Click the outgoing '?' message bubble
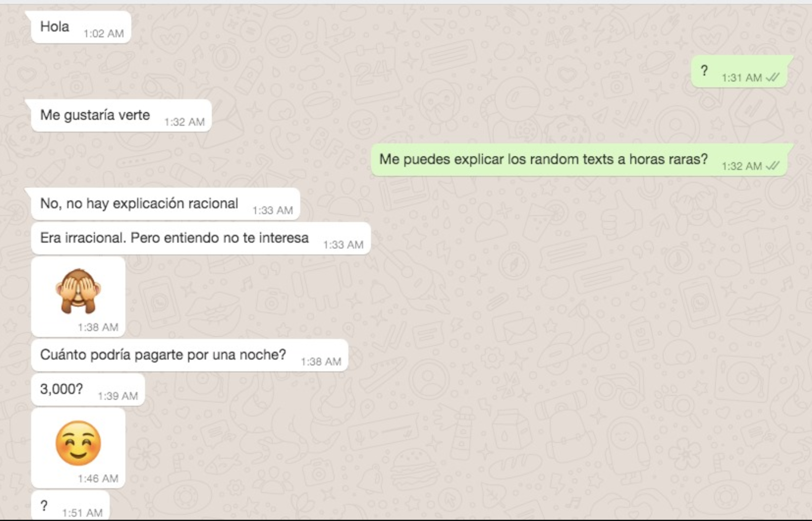 click(739, 71)
